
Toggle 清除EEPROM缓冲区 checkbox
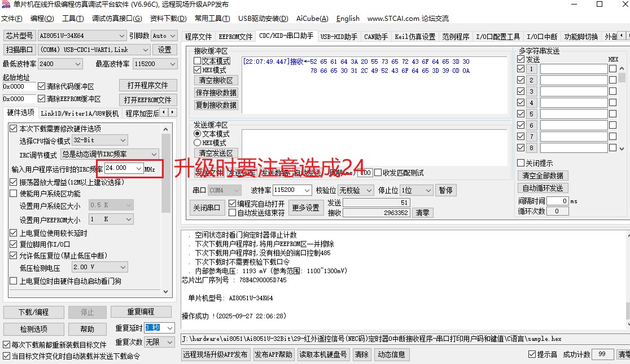point(41,98)
